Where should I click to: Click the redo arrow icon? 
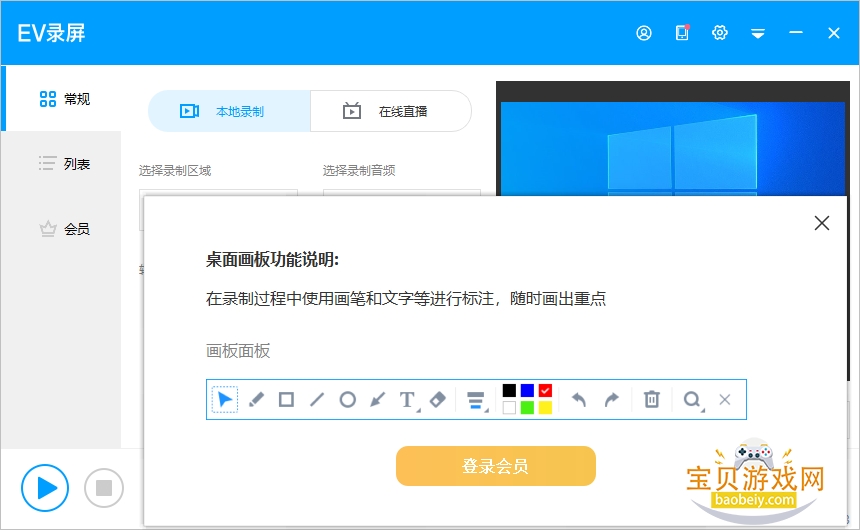pyautogui.click(x=612, y=399)
